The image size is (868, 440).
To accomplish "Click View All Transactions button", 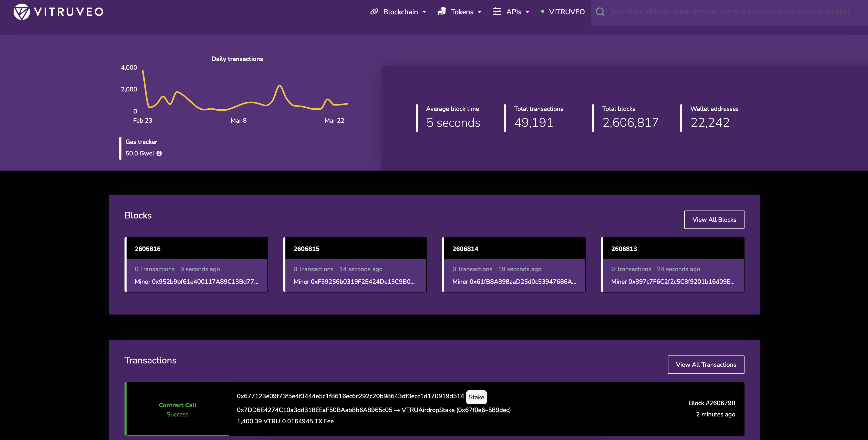I will coord(706,364).
